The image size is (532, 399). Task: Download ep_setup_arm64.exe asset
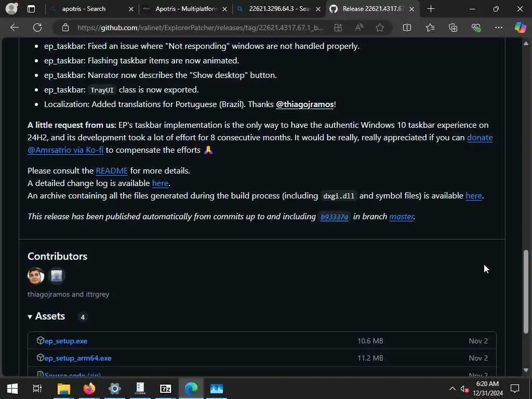[x=78, y=358]
